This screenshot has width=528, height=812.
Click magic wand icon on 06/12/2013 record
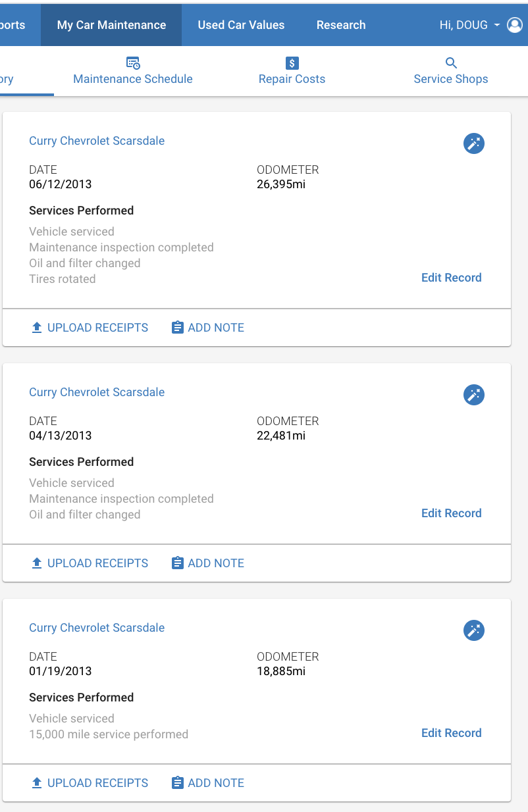474,143
